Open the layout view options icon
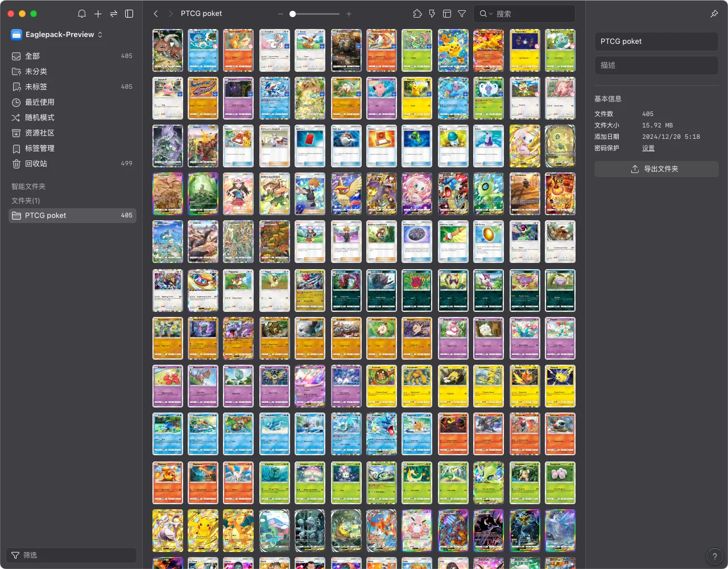The height and width of the screenshot is (569, 728). (447, 14)
